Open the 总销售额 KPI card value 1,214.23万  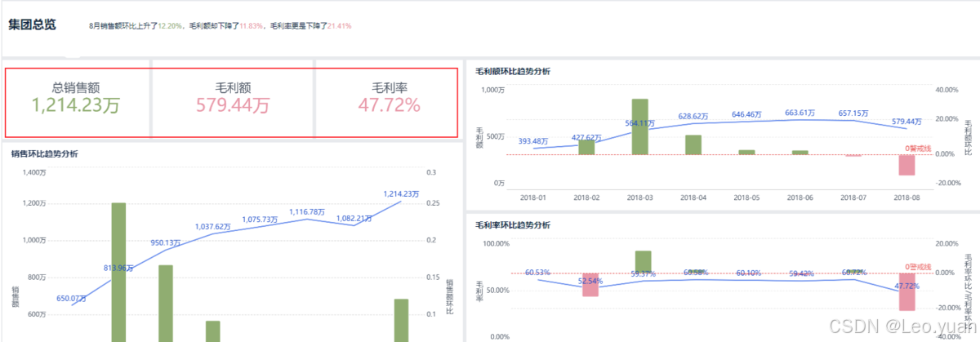(x=76, y=105)
